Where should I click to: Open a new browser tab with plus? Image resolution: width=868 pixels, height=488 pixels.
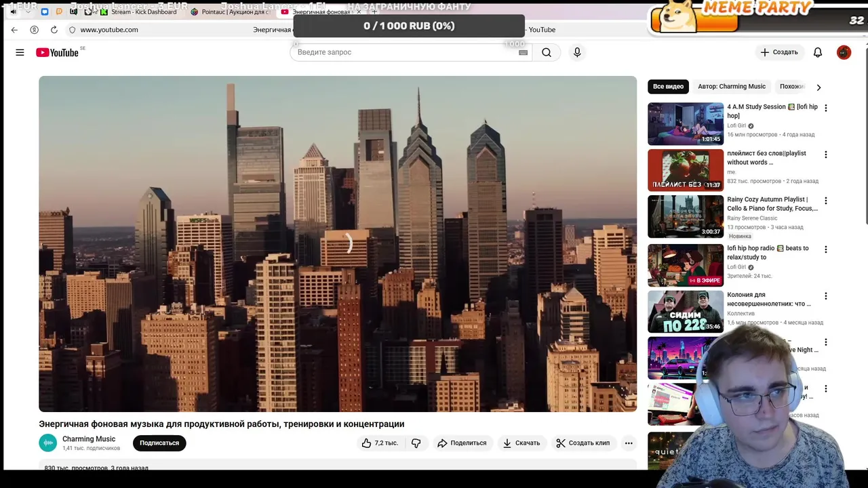tap(374, 12)
